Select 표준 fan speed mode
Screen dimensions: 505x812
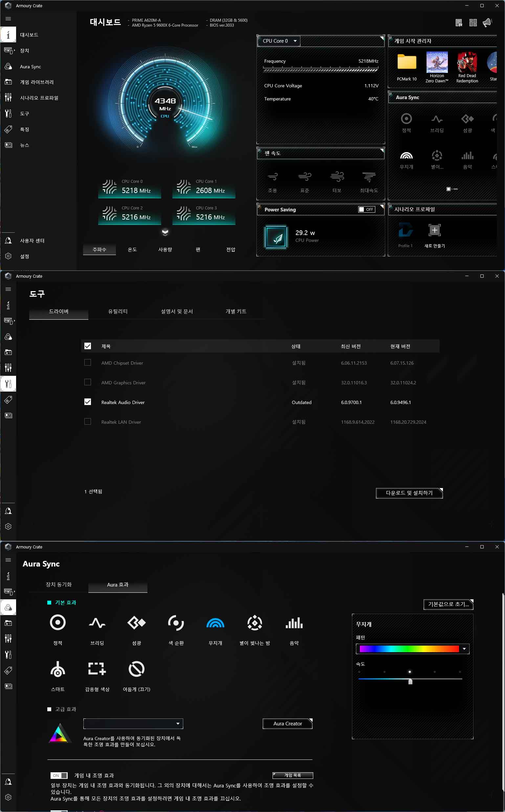coord(305,181)
